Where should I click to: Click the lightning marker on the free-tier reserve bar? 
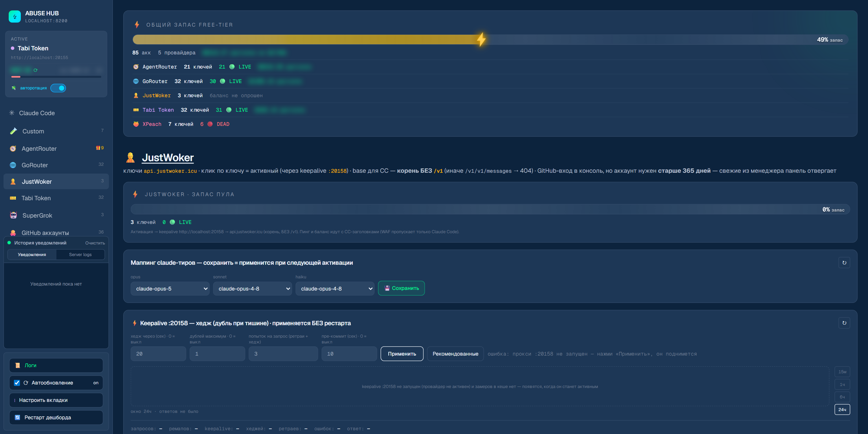pyautogui.click(x=481, y=39)
